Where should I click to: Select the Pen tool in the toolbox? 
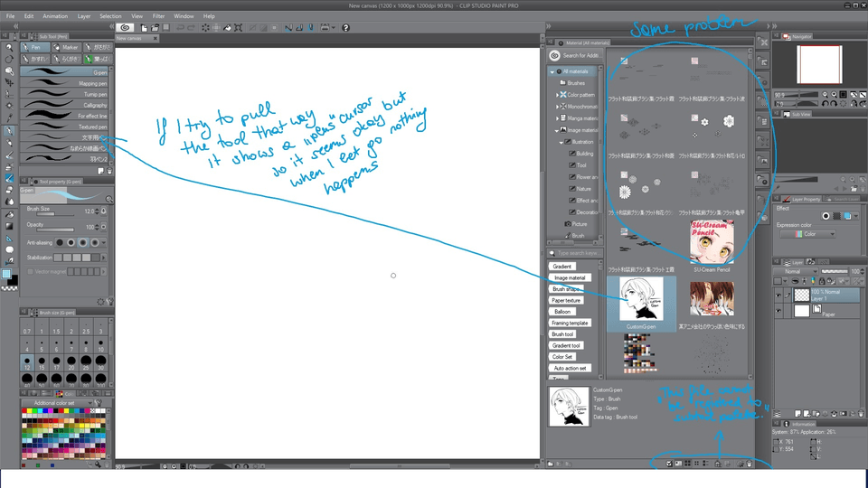(x=9, y=131)
